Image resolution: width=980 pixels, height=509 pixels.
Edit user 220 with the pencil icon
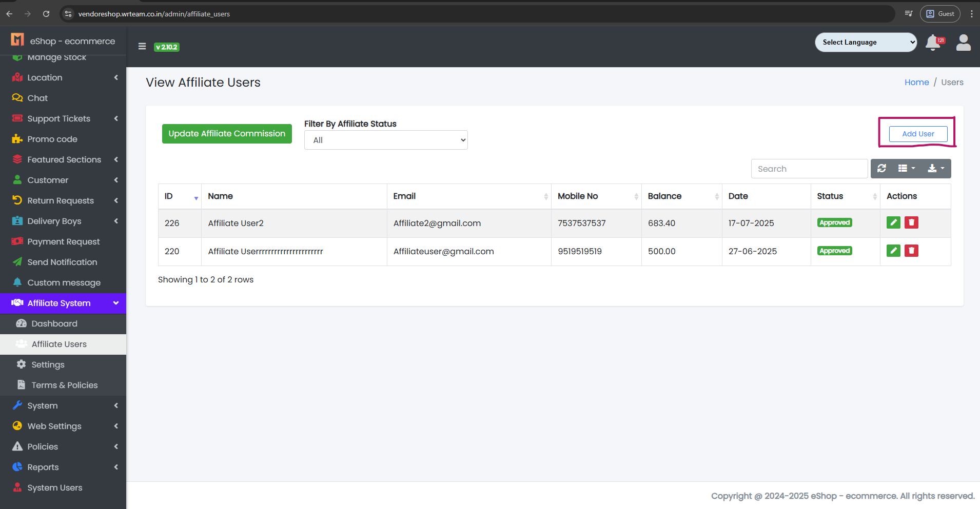pos(893,251)
